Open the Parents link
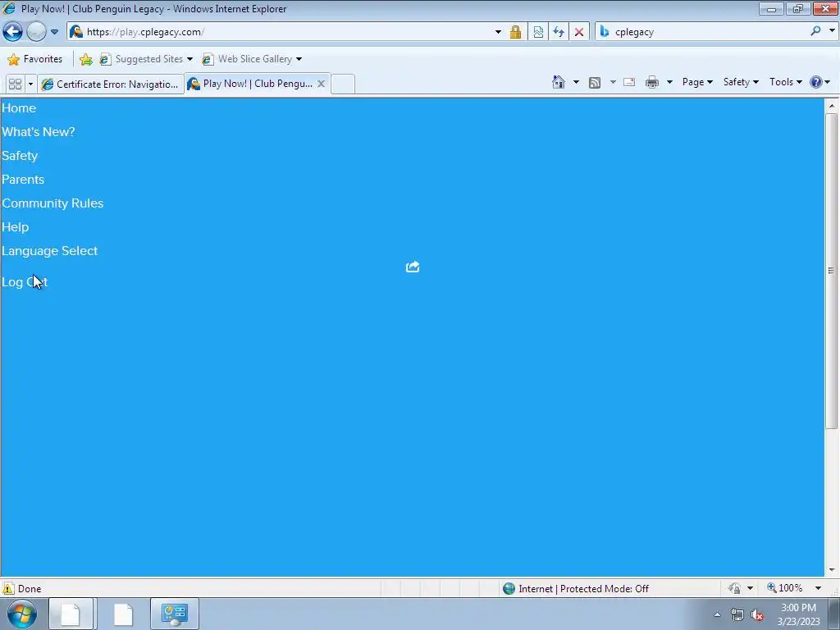The height and width of the screenshot is (630, 840). (23, 180)
